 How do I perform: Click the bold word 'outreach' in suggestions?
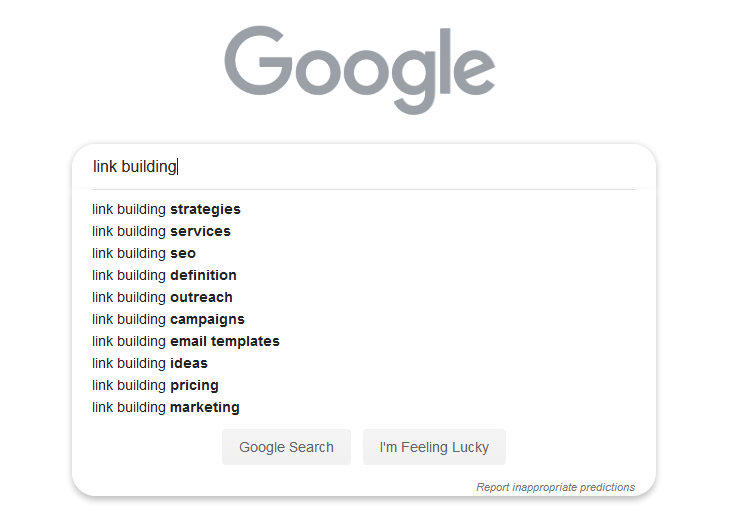(201, 297)
